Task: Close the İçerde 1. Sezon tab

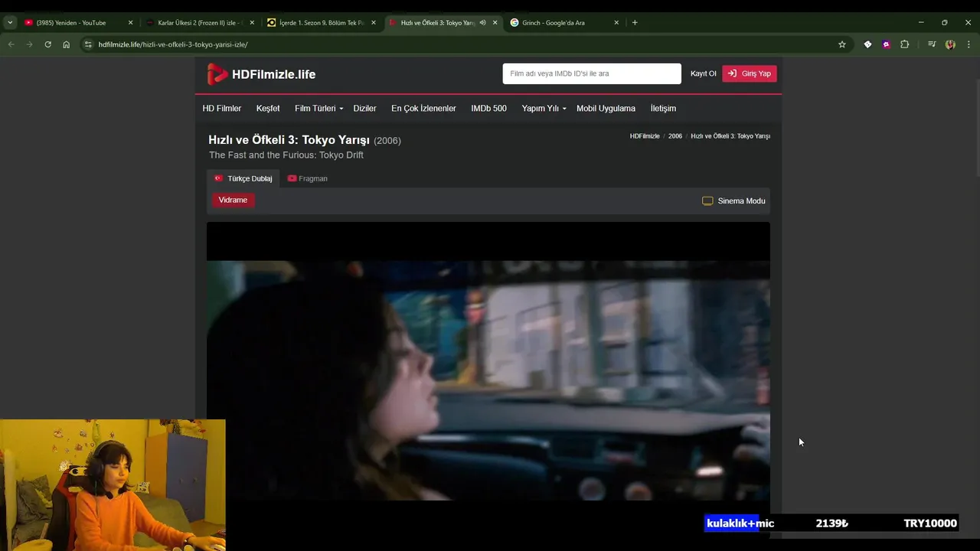Action: [374, 23]
